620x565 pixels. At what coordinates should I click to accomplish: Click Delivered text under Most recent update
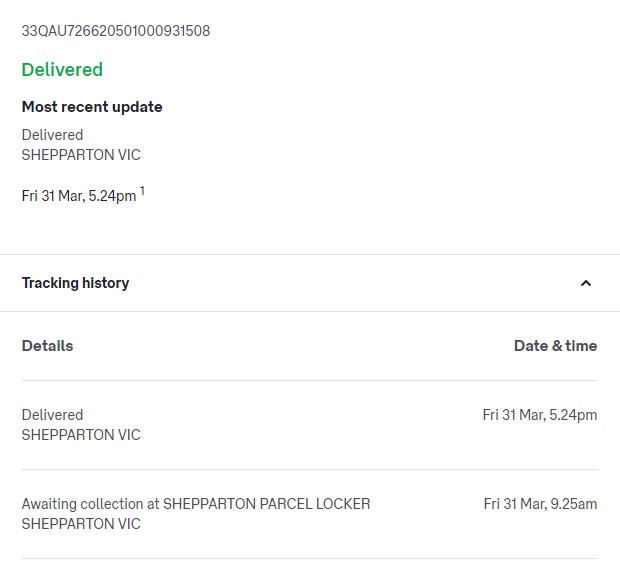pyautogui.click(x=52, y=135)
